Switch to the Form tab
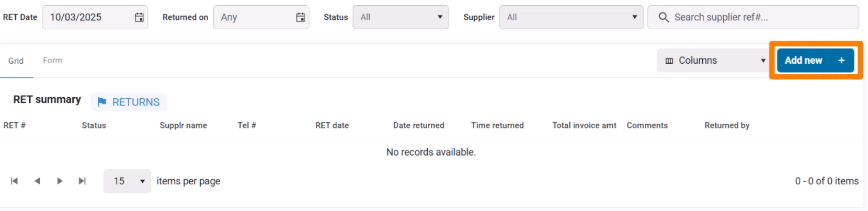Image resolution: width=868 pixels, height=211 pixels. [x=52, y=61]
